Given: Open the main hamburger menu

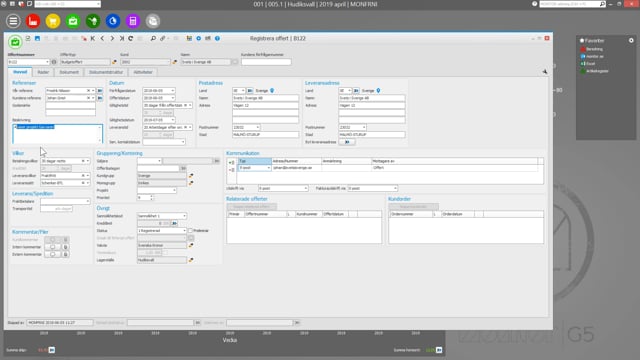Looking at the screenshot, I should click(13, 21).
